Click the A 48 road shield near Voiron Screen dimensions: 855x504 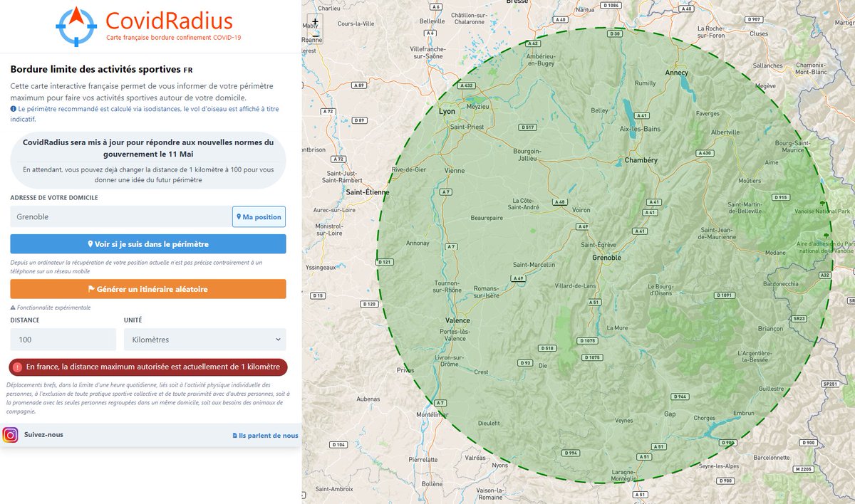[x=559, y=202]
